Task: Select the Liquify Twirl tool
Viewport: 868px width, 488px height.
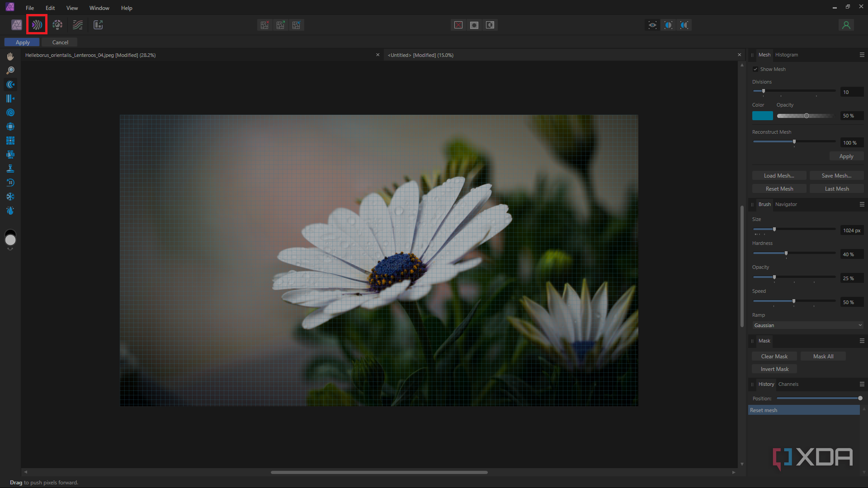Action: [10, 113]
